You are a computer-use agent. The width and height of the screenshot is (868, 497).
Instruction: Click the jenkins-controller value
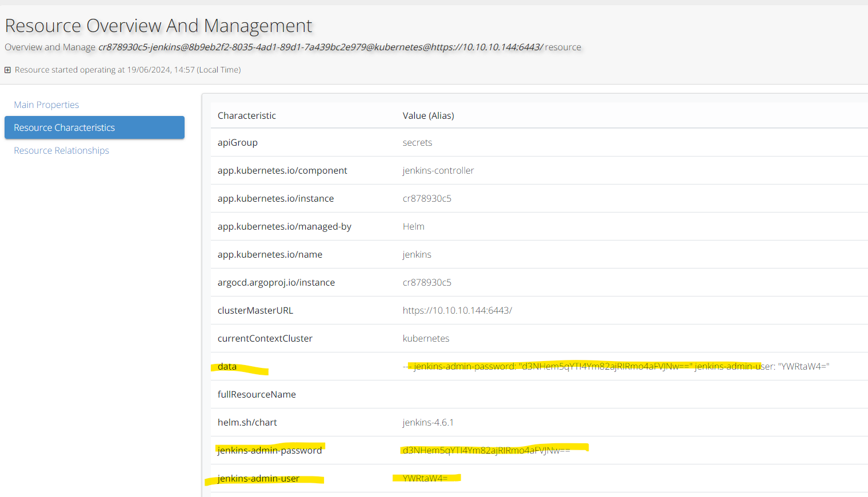click(438, 171)
